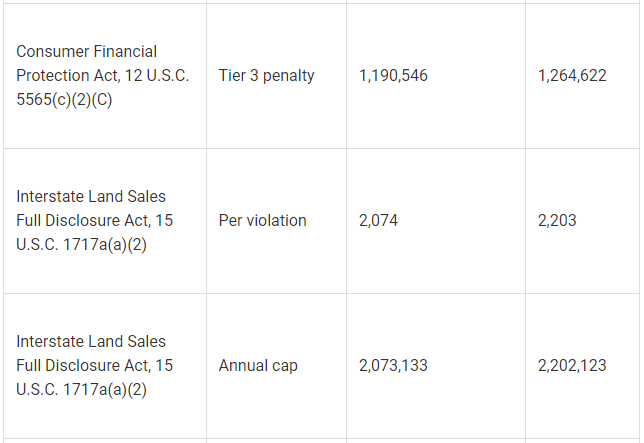Viewport: 644px width, 443px height.
Task: Click the 1,264,622 amount
Action: 572,75
